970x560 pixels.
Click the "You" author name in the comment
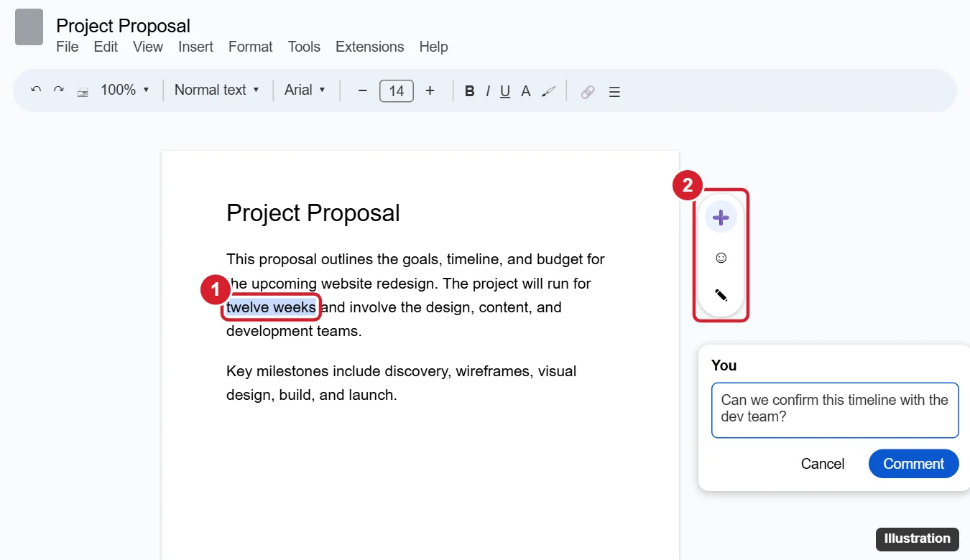[x=724, y=365]
